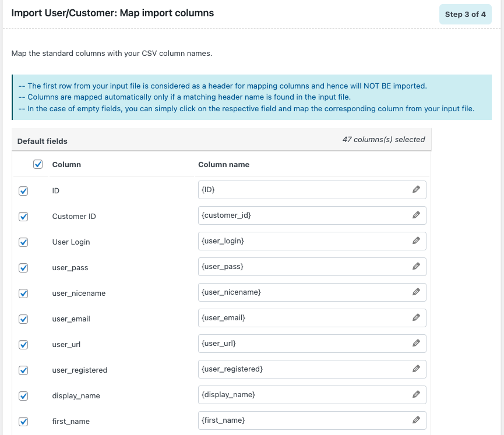
Task: Click the 'user_registered' row label
Action: point(80,370)
